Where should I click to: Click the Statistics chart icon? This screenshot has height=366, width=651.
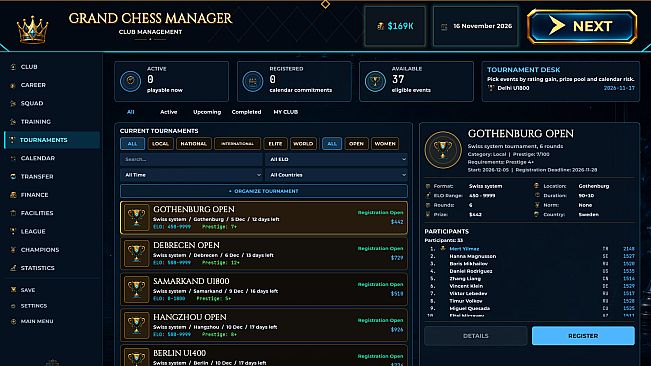[13, 268]
